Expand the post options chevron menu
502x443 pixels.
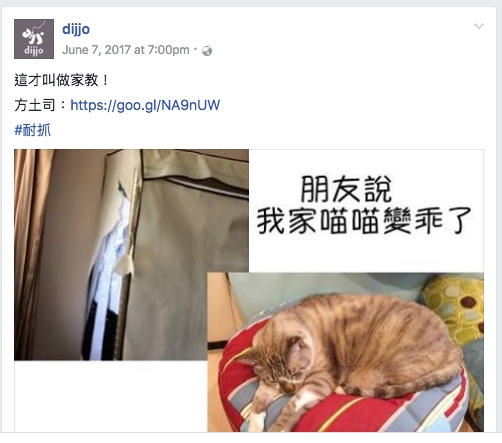[479, 26]
